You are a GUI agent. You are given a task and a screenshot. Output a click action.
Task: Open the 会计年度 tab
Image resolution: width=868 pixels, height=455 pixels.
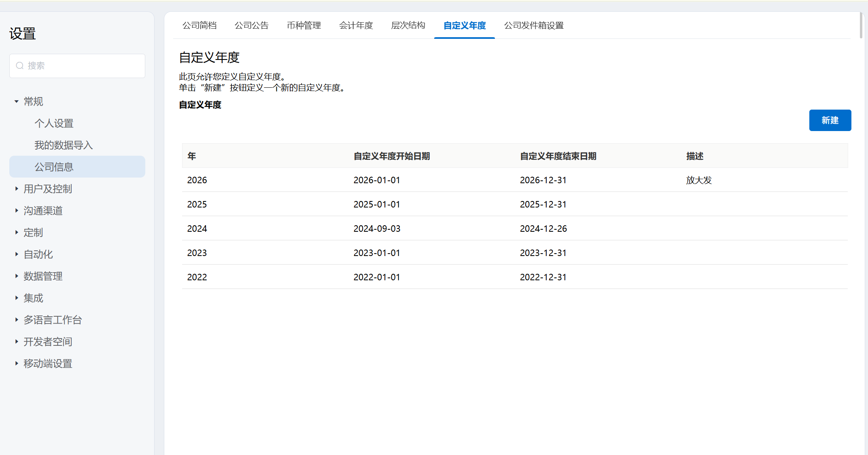356,25
